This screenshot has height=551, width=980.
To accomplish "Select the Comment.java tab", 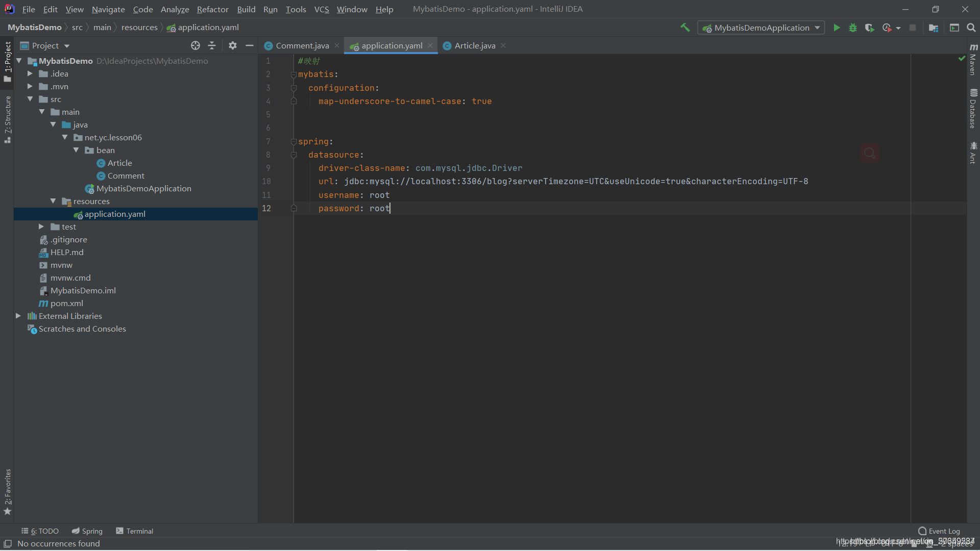I will pos(302,45).
